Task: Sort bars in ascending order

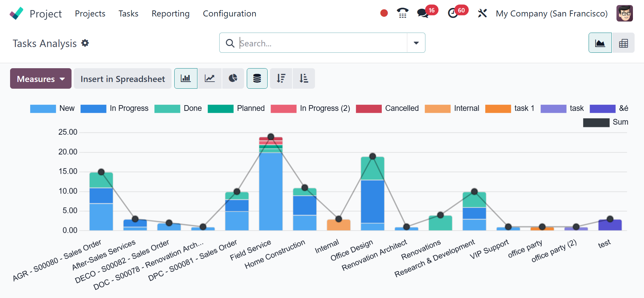Action: point(304,79)
